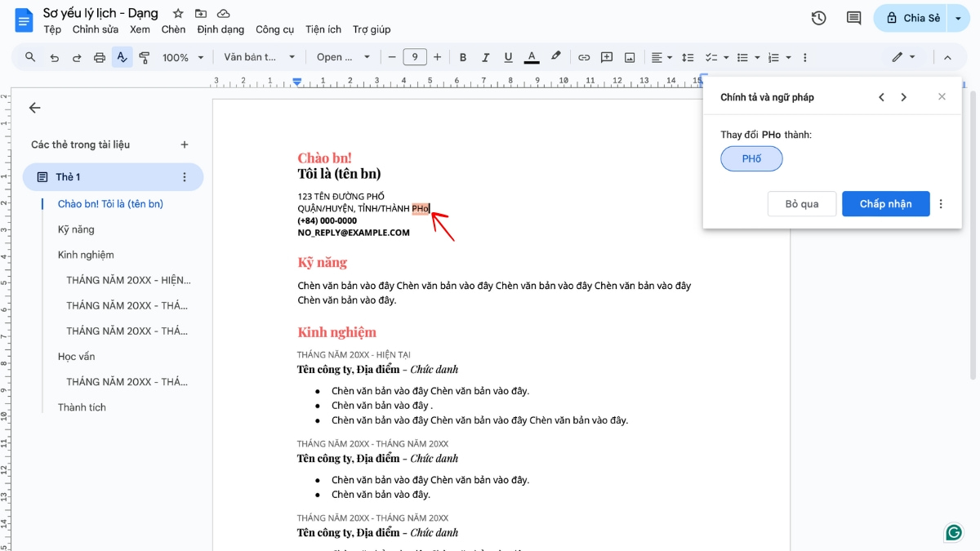This screenshot has width=980, height=551.
Task: Open the checklist options dropdown
Action: click(x=716, y=57)
